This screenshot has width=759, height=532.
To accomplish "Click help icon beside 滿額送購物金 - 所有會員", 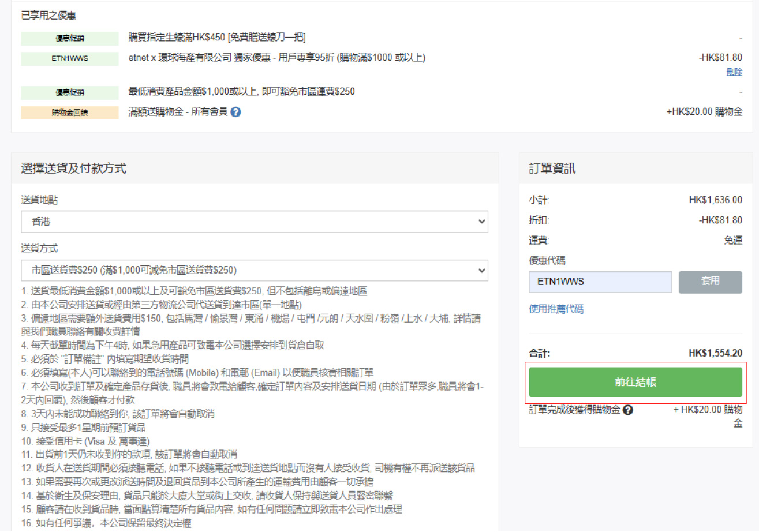I will tap(235, 113).
